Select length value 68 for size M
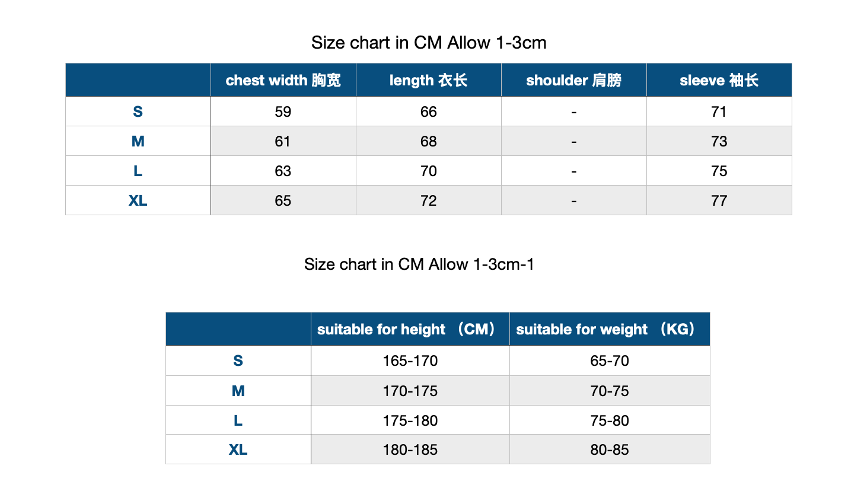The image size is (867, 504). tap(429, 141)
